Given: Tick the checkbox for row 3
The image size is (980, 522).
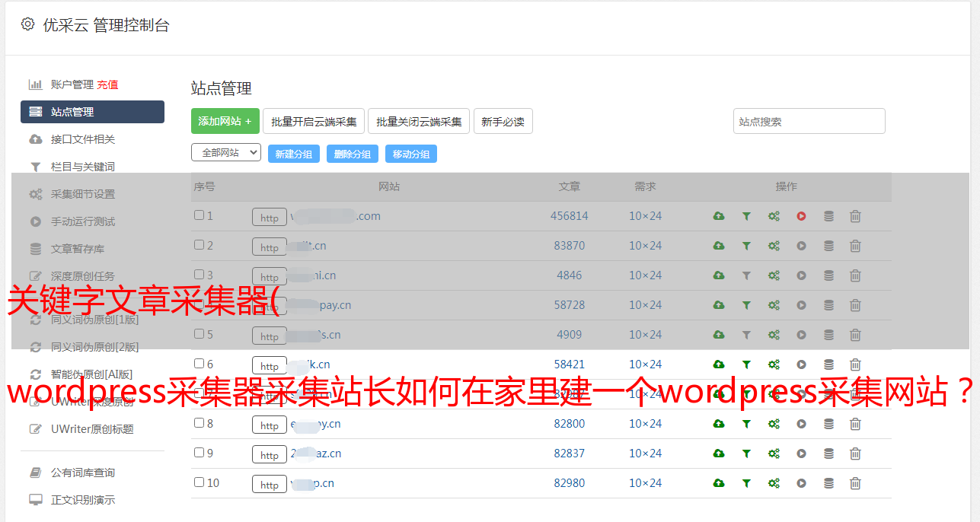Looking at the screenshot, I should [199, 275].
